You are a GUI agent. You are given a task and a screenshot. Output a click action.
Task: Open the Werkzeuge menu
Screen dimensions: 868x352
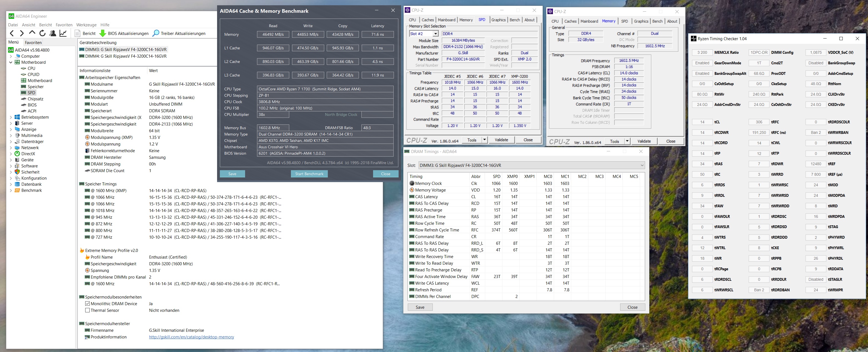[x=86, y=25]
